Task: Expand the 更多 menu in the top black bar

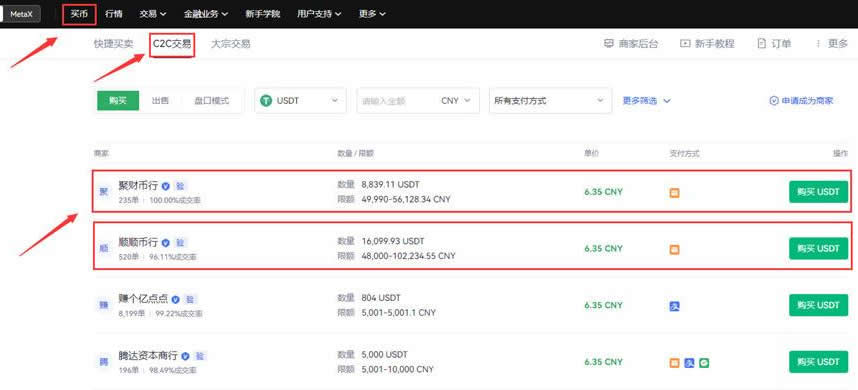Action: (x=372, y=14)
